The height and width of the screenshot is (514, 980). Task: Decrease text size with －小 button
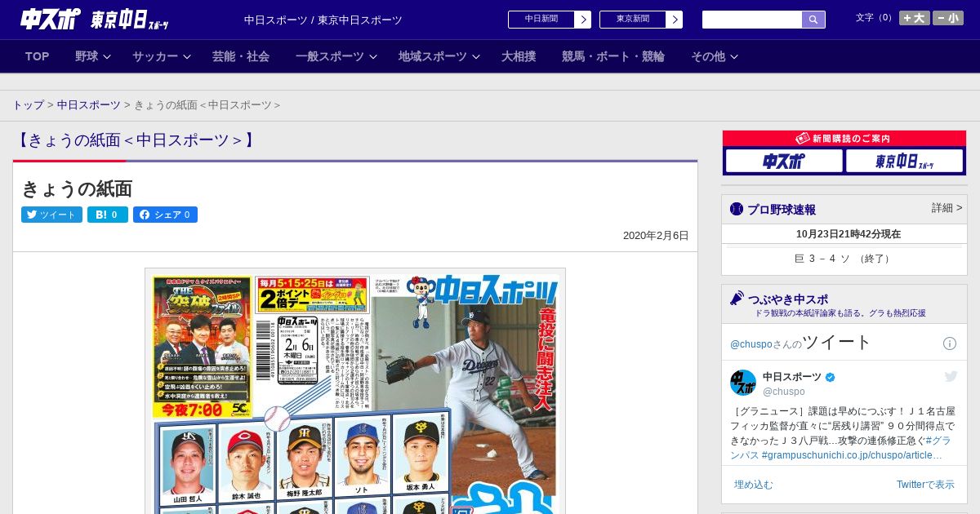(948, 18)
